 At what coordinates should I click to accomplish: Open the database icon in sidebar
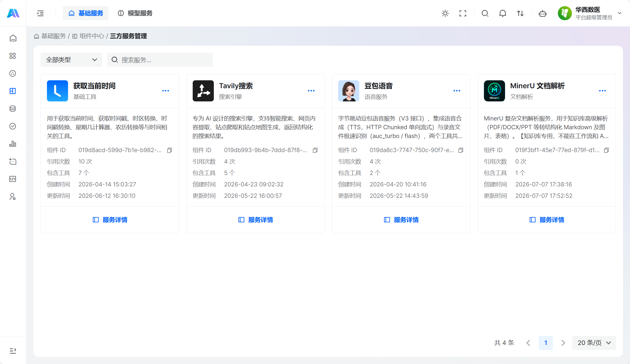click(x=13, y=108)
